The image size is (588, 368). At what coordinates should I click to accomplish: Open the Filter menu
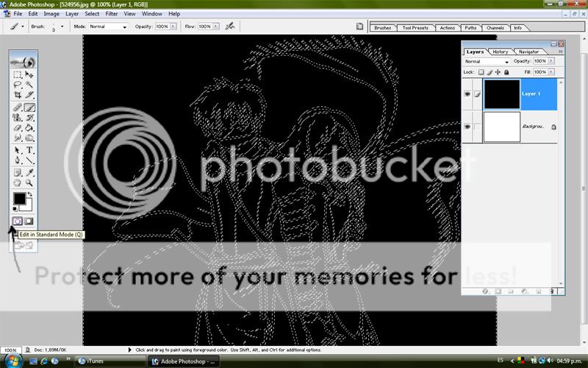click(x=111, y=13)
